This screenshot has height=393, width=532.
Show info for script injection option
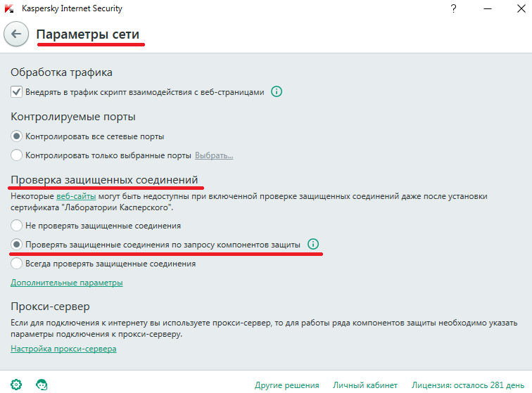point(277,91)
